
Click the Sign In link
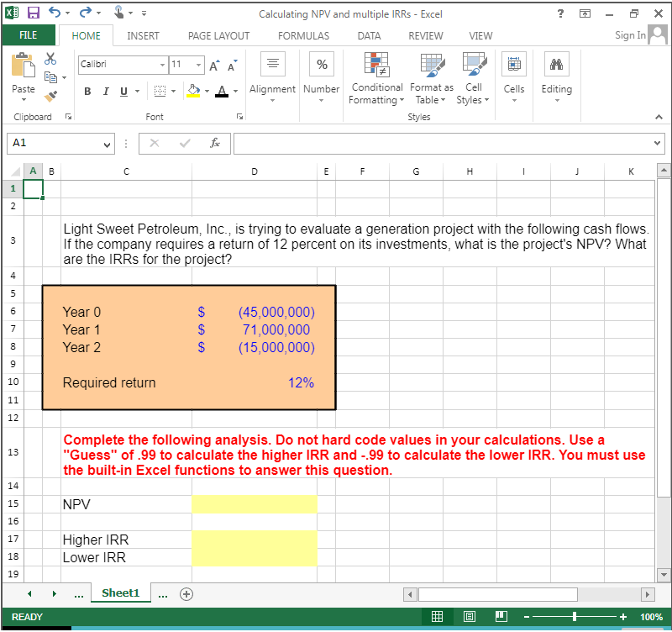628,35
